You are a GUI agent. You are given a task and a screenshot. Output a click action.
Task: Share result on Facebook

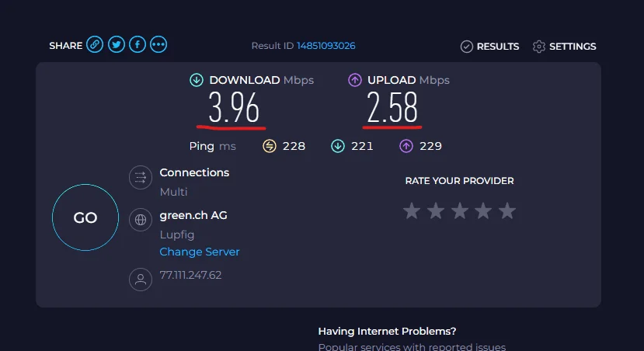click(x=138, y=44)
